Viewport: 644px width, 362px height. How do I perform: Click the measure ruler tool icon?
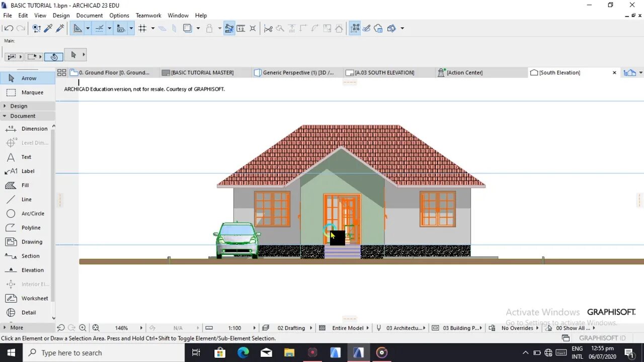[x=241, y=29]
